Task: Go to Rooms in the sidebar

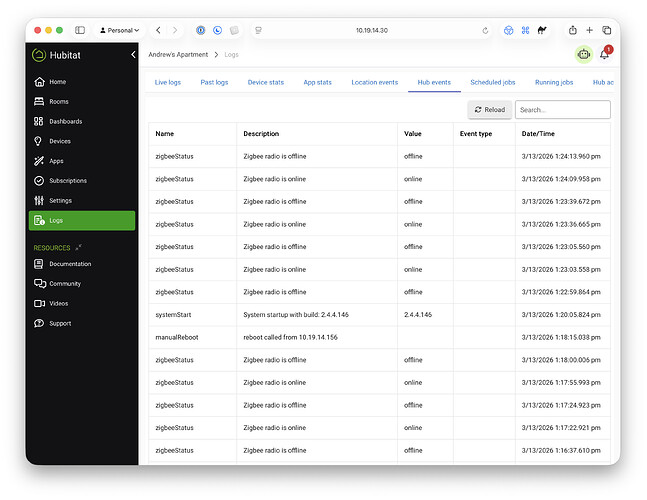Action: coord(82,101)
